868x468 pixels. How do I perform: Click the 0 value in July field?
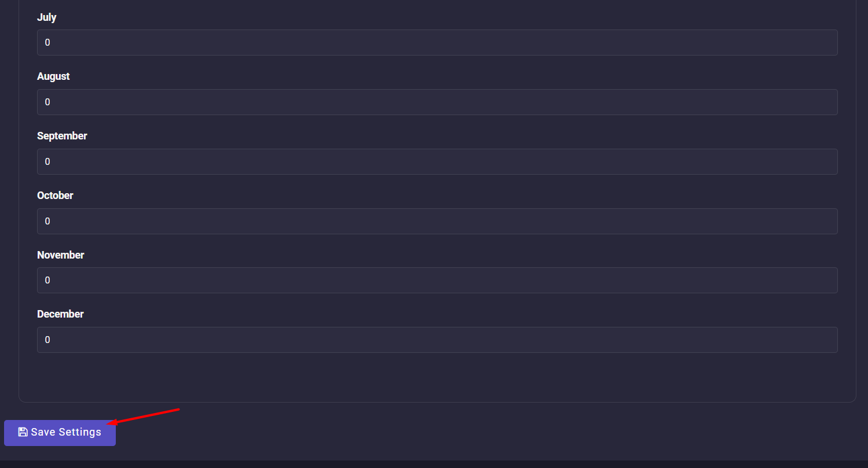(x=47, y=43)
